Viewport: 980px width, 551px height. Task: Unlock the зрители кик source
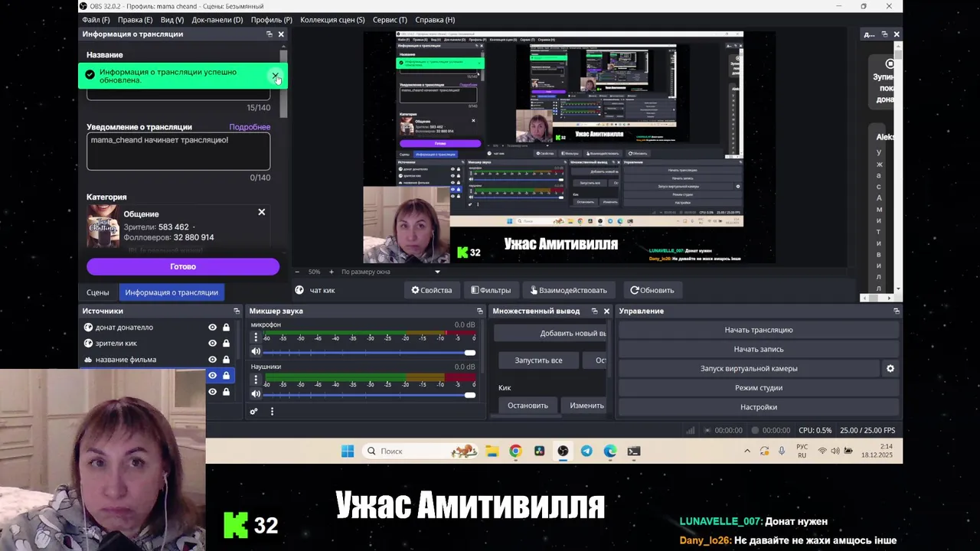(x=226, y=344)
